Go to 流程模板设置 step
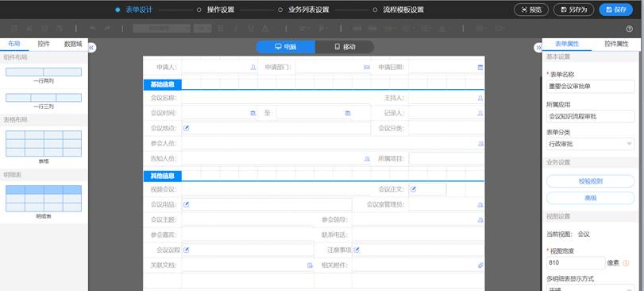Viewport: 644px width, 291px height. point(403,10)
